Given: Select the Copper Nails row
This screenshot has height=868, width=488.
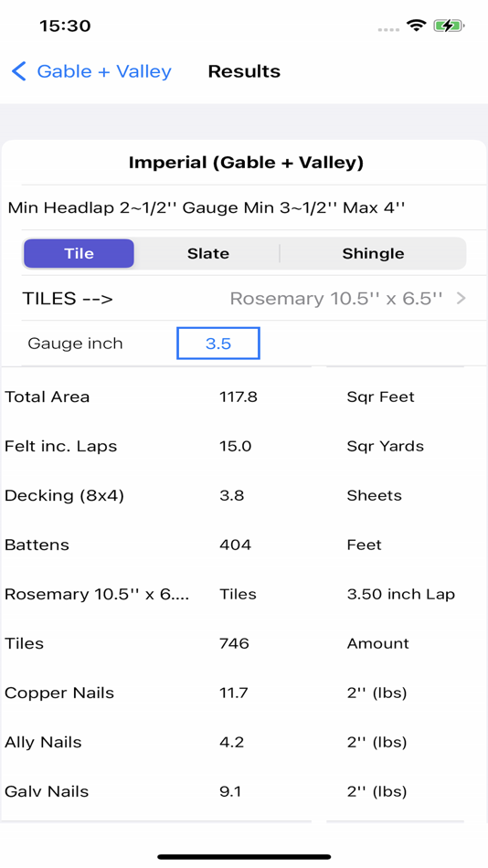Looking at the screenshot, I should 244,693.
